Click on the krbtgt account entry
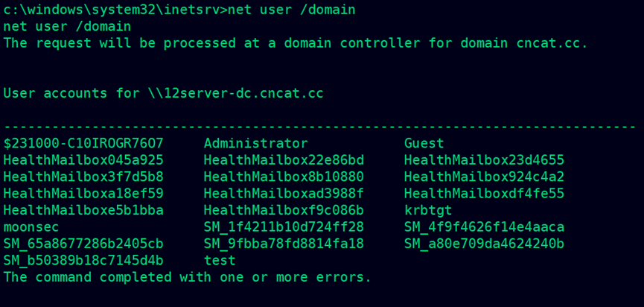The image size is (644, 307). coord(428,210)
